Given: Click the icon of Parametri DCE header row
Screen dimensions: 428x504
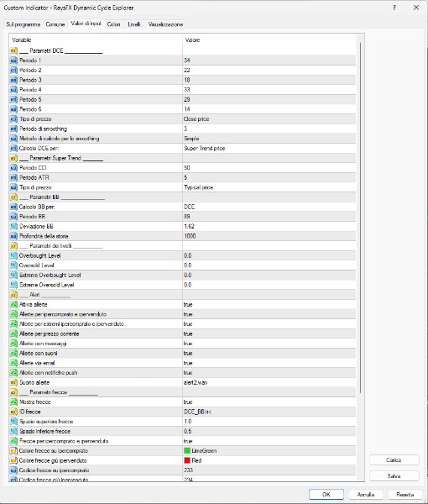Looking at the screenshot, I should (13, 50).
